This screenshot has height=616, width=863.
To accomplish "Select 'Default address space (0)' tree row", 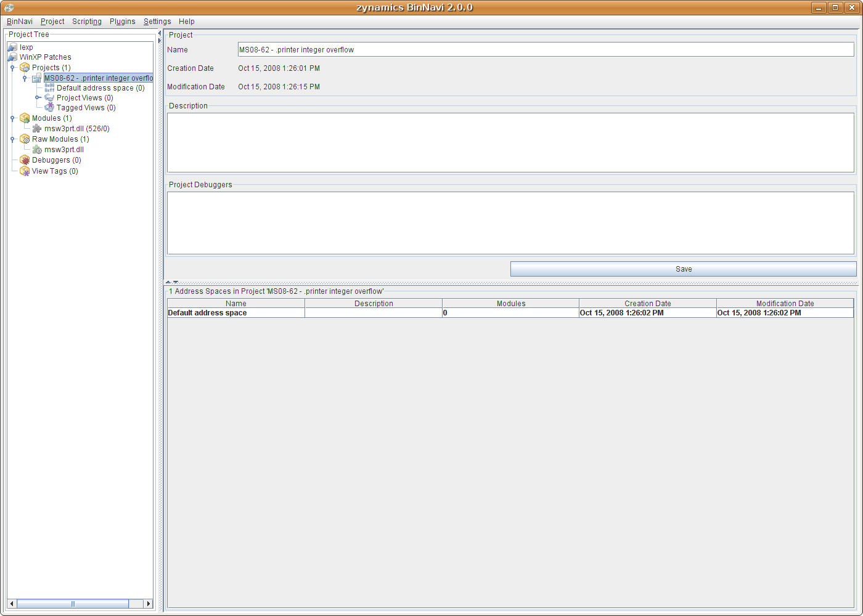I will point(100,88).
